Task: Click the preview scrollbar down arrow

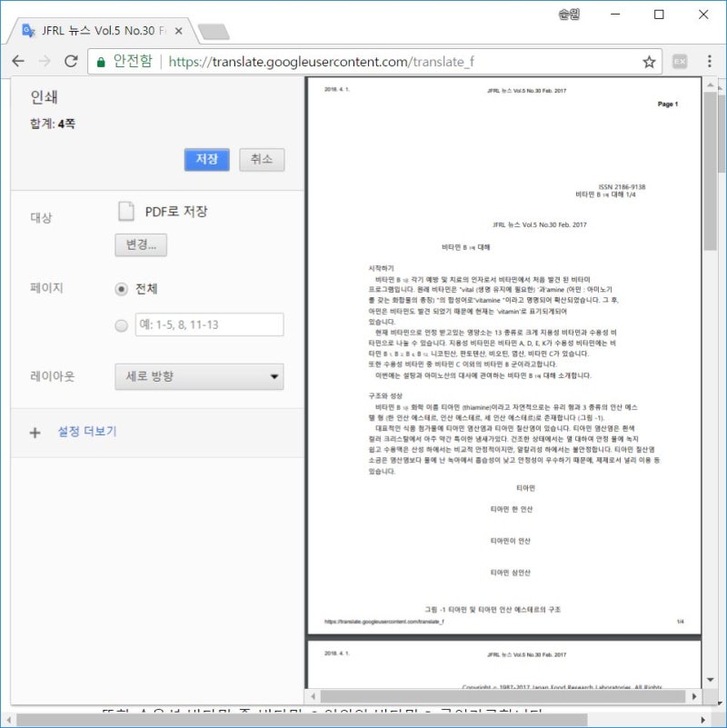Action: tap(710, 680)
